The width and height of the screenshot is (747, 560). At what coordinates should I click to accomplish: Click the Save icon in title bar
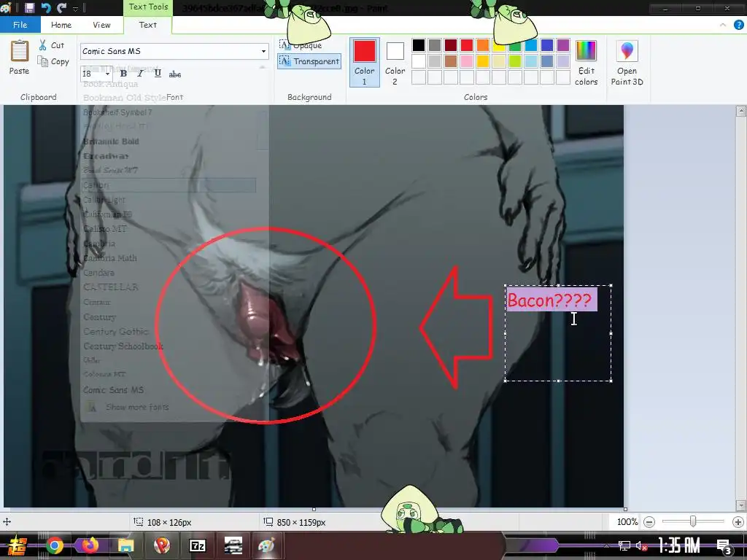(x=29, y=7)
